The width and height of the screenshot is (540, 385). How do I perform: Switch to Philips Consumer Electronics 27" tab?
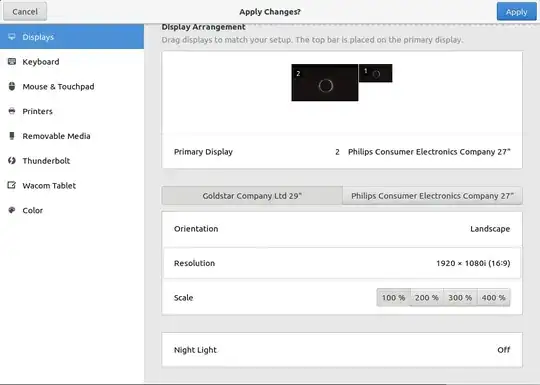433,196
